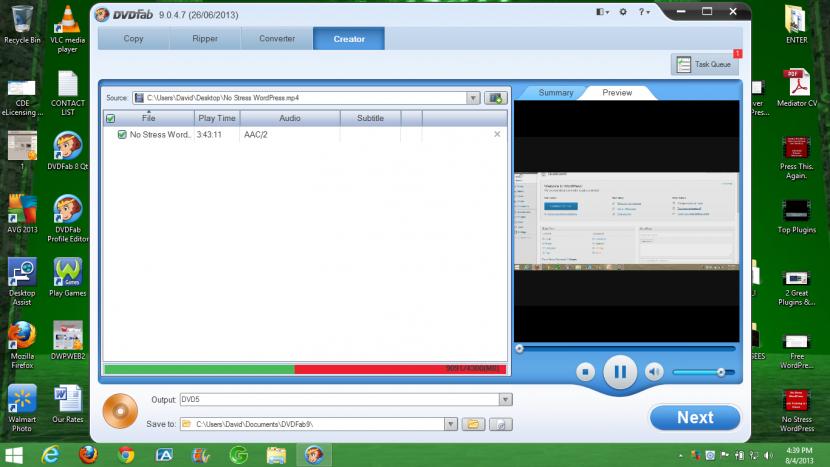This screenshot has height=467, width=830.
Task: Open the skin/theme dropdown icon in title bar
Action: pos(602,12)
